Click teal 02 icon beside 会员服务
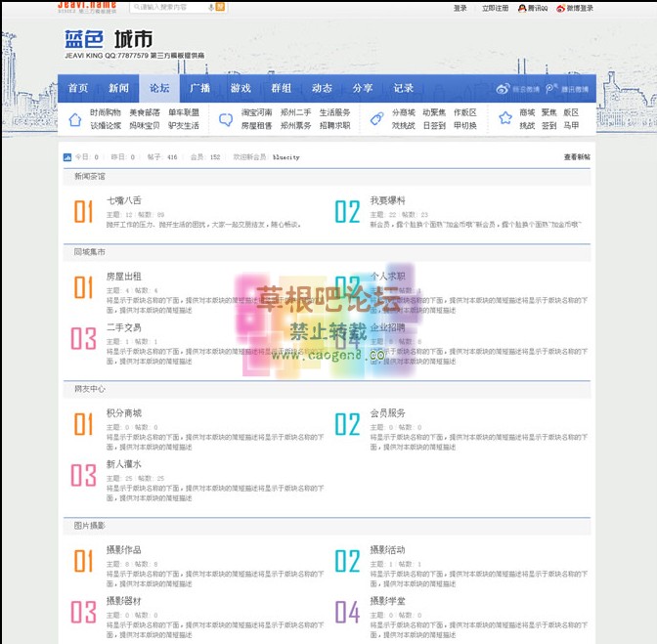The width and height of the screenshot is (657, 644). pyautogui.click(x=347, y=424)
